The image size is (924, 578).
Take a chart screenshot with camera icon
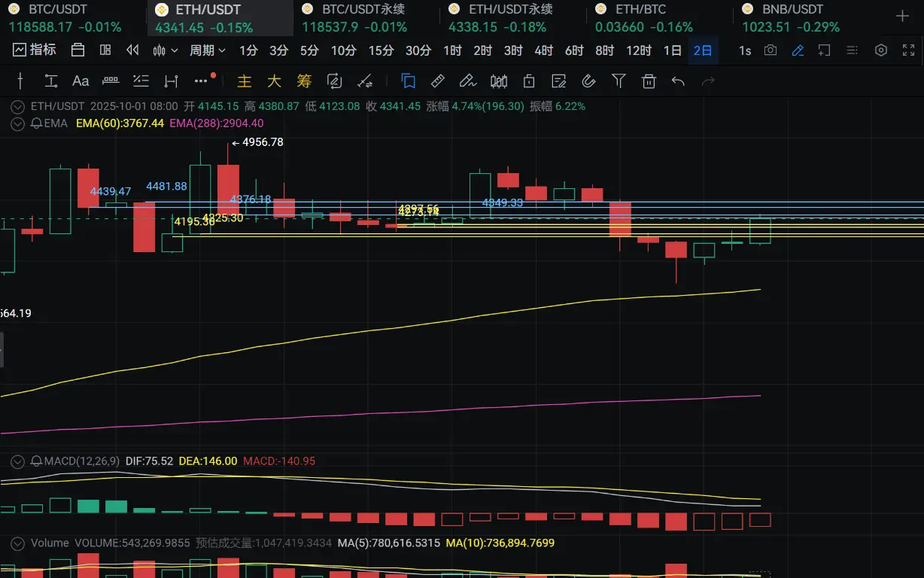coord(770,50)
